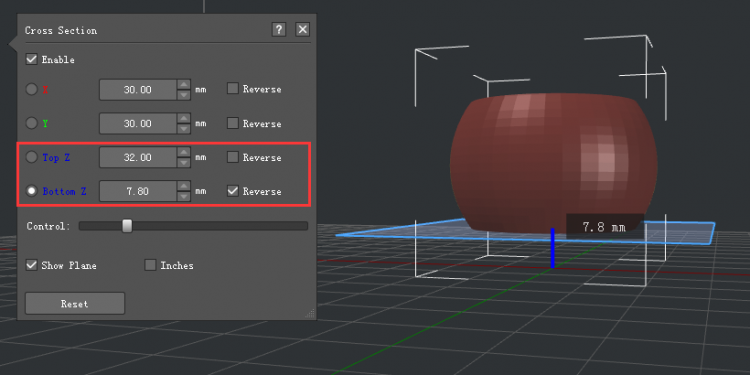Viewport: 750px width, 375px height.
Task: Enable Reverse for the X axis
Action: 232,88
